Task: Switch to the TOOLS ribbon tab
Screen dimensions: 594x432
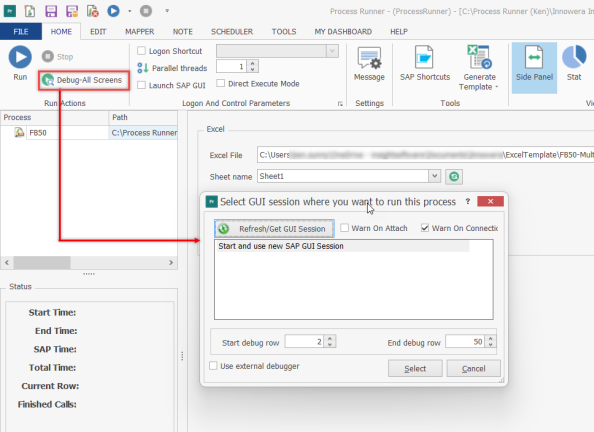Action: pos(284,31)
